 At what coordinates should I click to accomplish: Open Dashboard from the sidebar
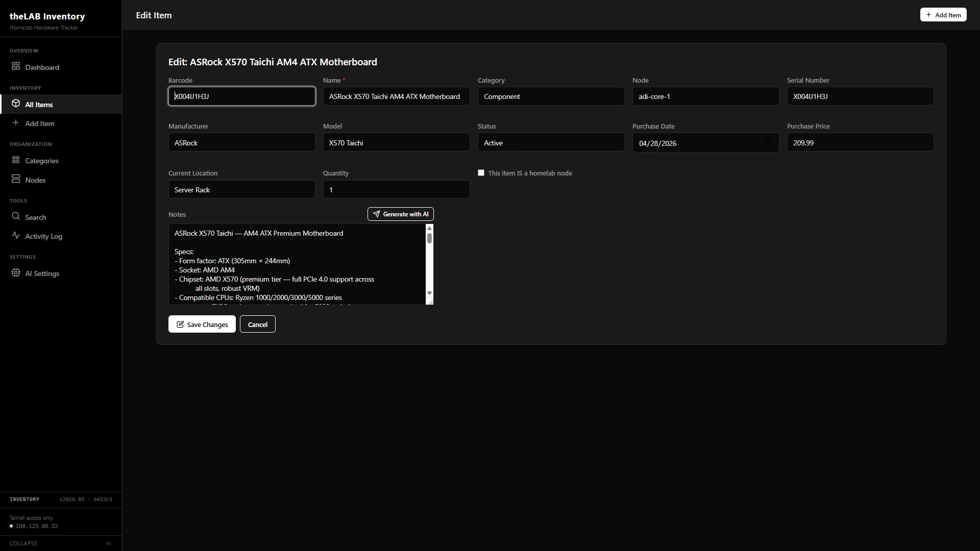click(x=61, y=67)
